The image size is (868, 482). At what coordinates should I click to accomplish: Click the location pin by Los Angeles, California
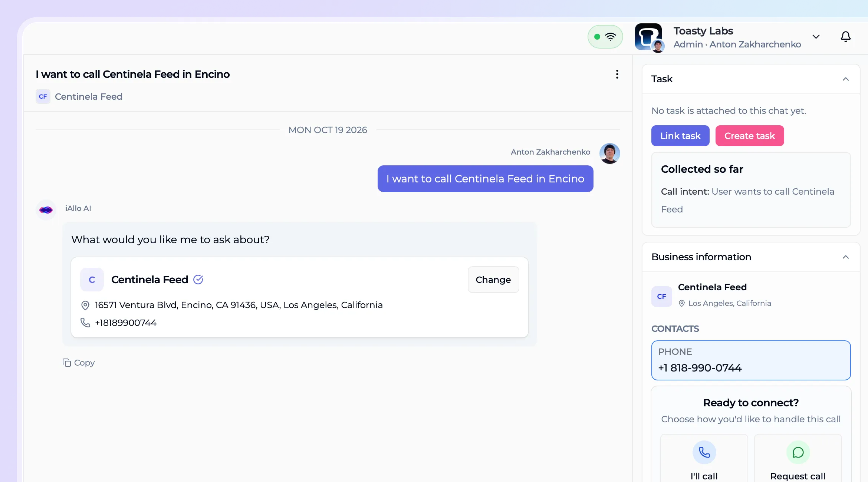click(x=681, y=303)
